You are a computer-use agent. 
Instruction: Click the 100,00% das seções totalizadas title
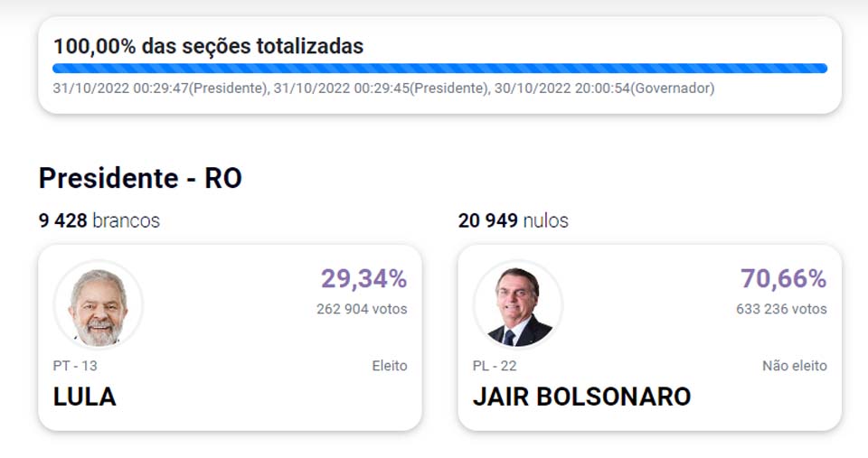(208, 46)
